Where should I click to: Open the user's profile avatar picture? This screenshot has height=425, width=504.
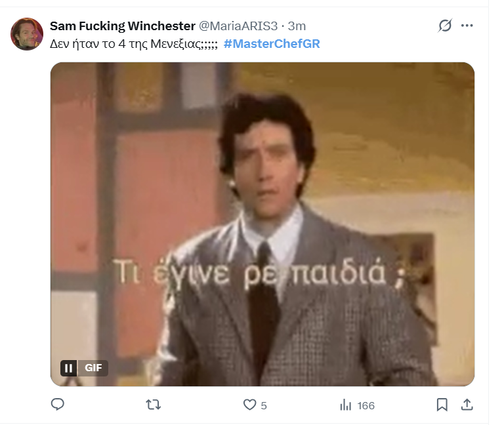(27, 34)
